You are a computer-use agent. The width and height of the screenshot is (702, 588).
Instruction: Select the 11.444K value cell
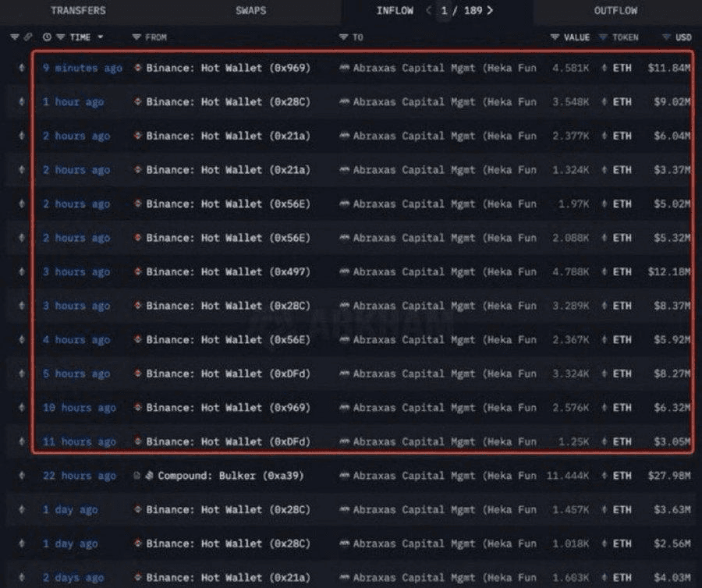tap(568, 476)
